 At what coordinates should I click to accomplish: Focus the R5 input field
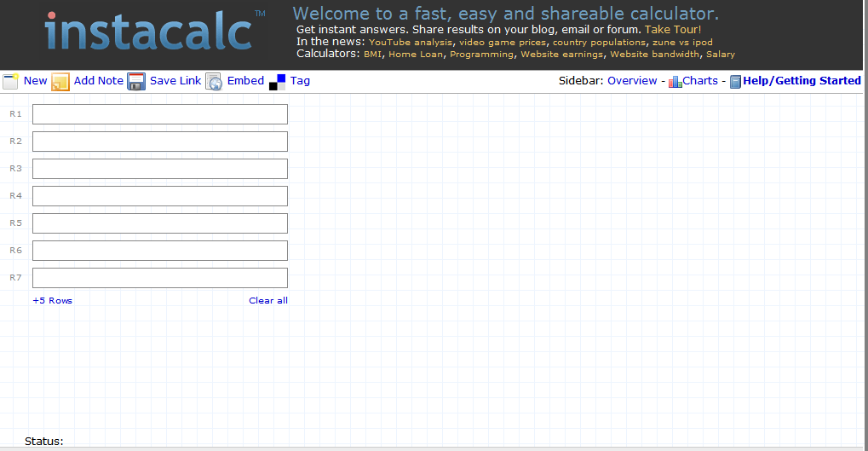tap(160, 223)
